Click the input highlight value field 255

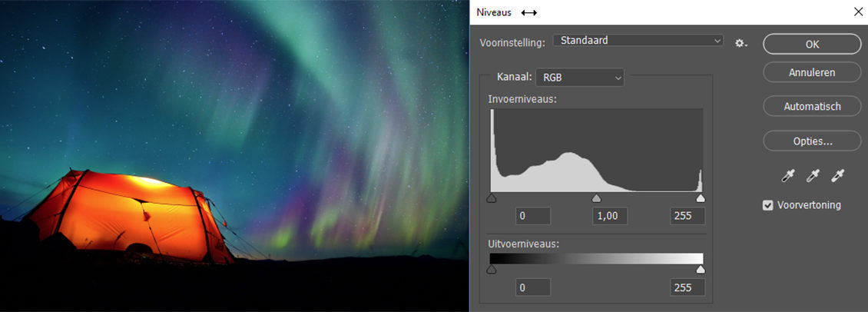click(x=687, y=216)
